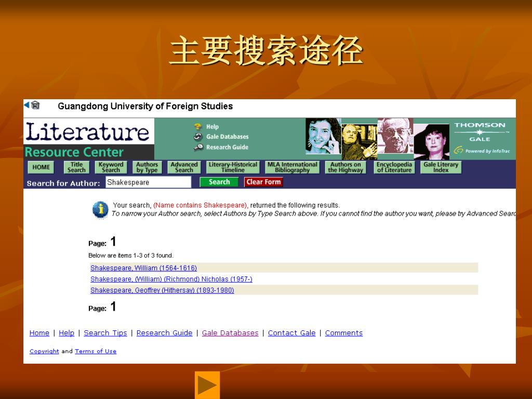Click the Powered by InfoTrac logo
532x399 pixels.
point(482,151)
